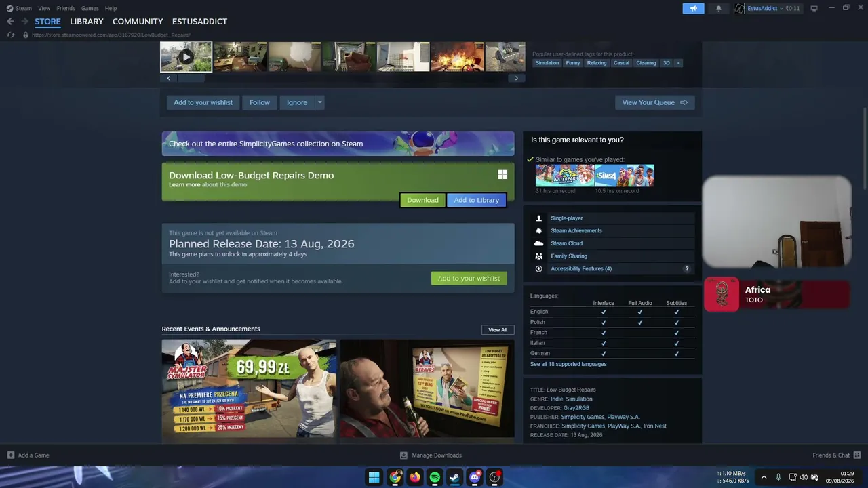Image resolution: width=868 pixels, height=488 pixels.
Task: Open the Friends menu
Action: [x=66, y=8]
